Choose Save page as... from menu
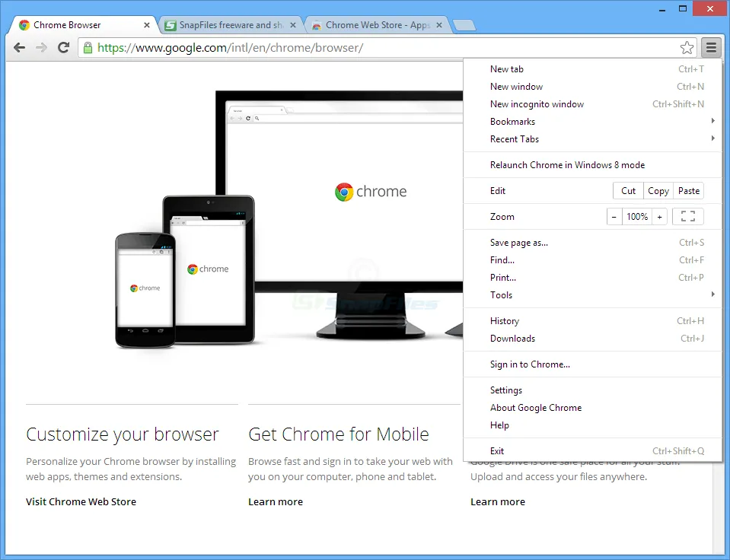730x560 pixels. point(593,243)
